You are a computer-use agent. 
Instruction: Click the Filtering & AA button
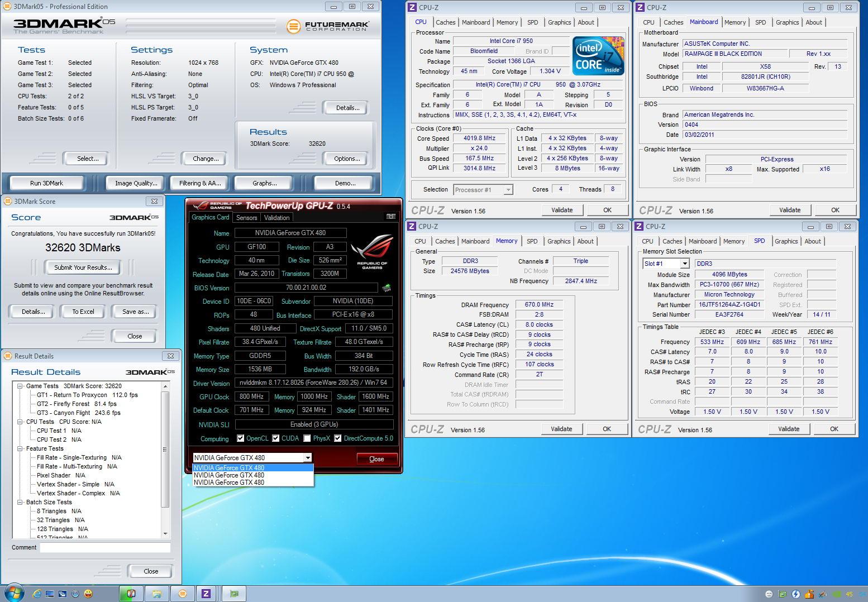point(200,183)
